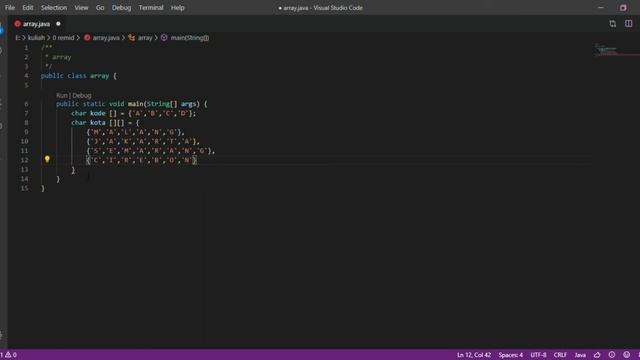Viewport: 640px width, 360px height.
Task: Open the Help menu
Action: pyautogui.click(x=178, y=8)
